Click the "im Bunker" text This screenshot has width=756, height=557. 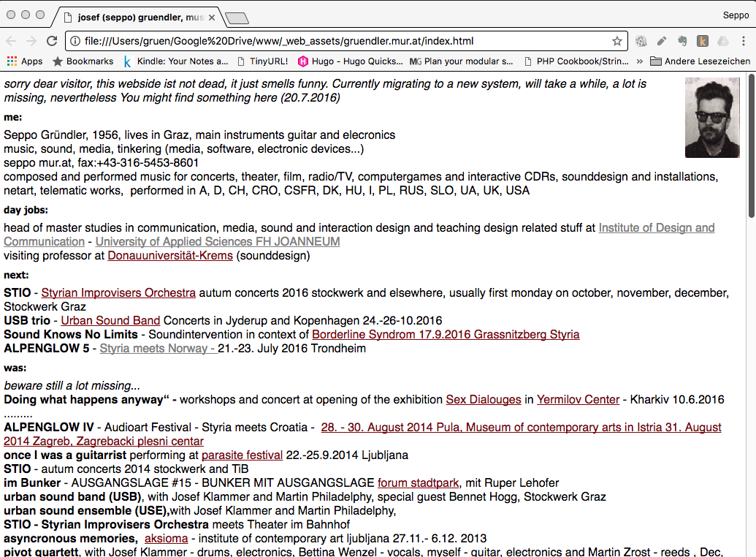32,482
